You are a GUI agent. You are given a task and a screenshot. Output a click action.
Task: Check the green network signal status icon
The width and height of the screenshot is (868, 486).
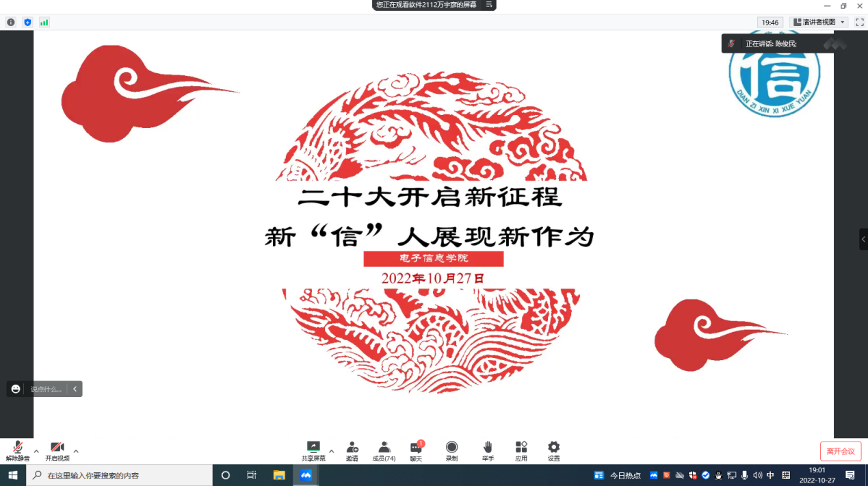point(44,23)
